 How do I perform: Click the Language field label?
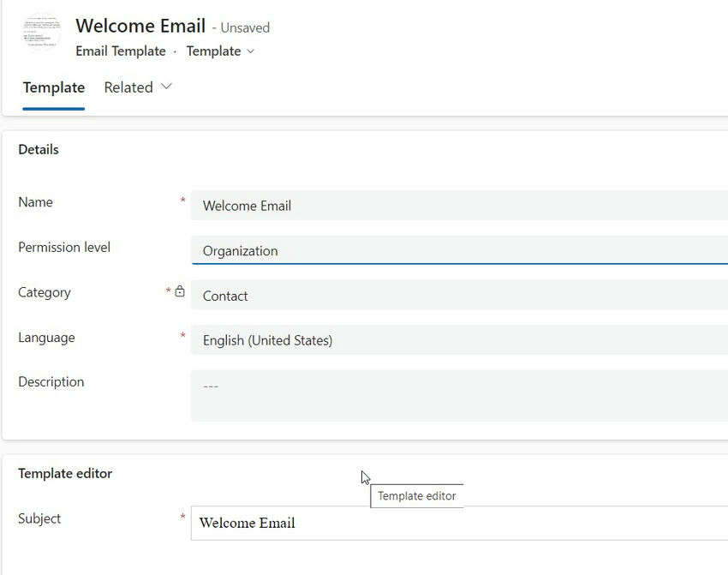[x=46, y=338]
